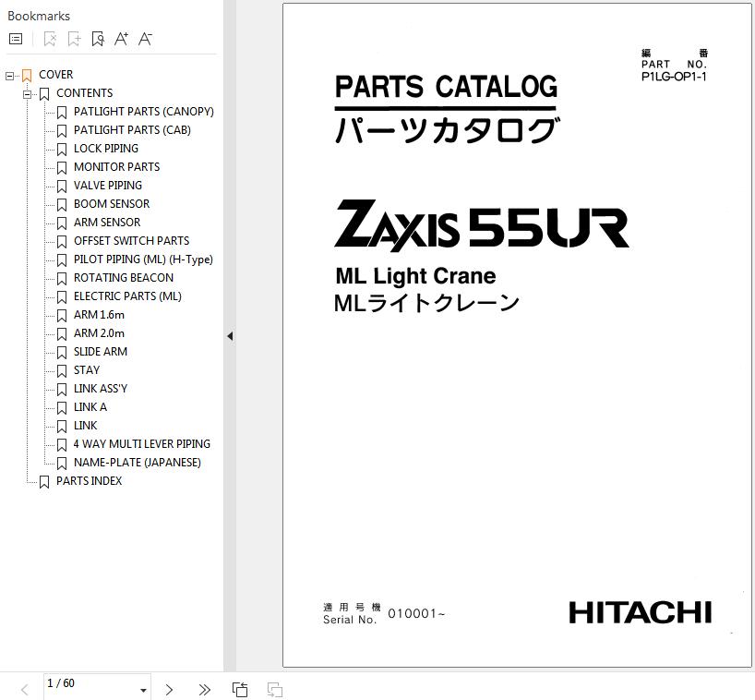Go to ARM 1.6m bookmark
Image resolution: width=755 pixels, height=700 pixels.
tap(99, 315)
